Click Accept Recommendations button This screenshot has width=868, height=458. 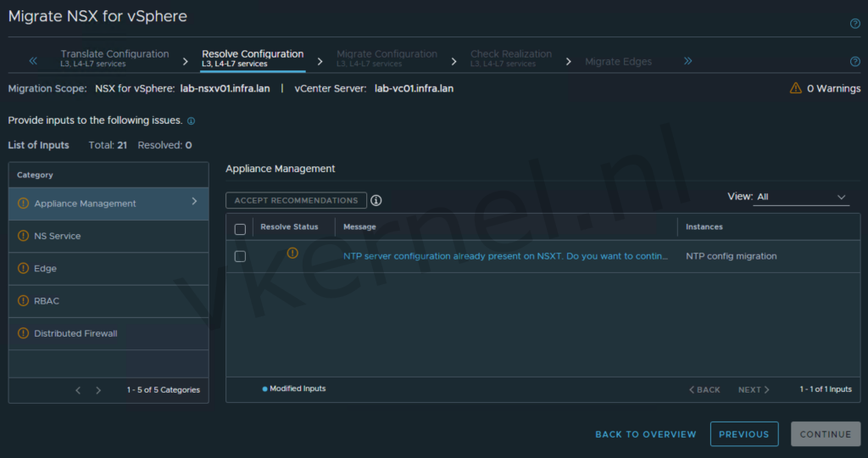[x=296, y=200]
